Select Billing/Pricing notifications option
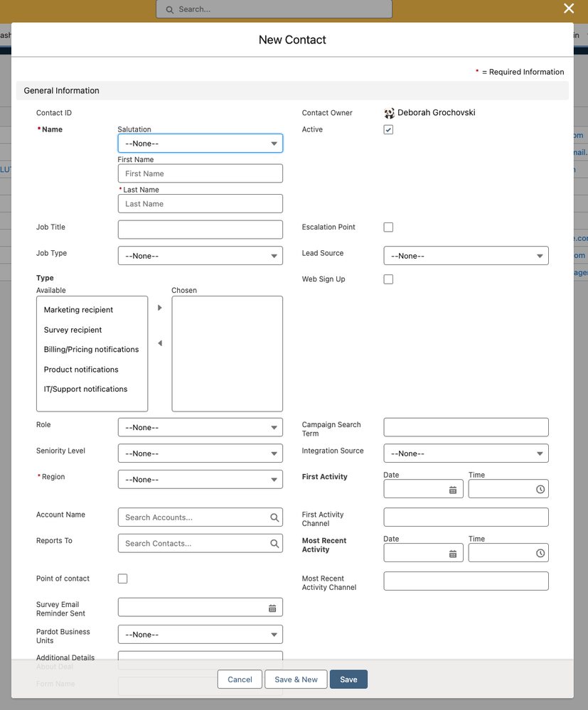The width and height of the screenshot is (588, 710). pyautogui.click(x=91, y=350)
